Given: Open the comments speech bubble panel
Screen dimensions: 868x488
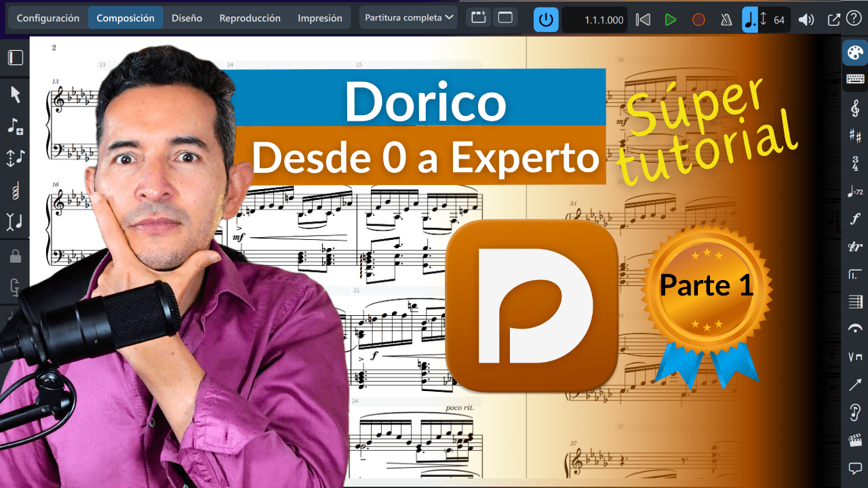Looking at the screenshot, I should pos(855,468).
